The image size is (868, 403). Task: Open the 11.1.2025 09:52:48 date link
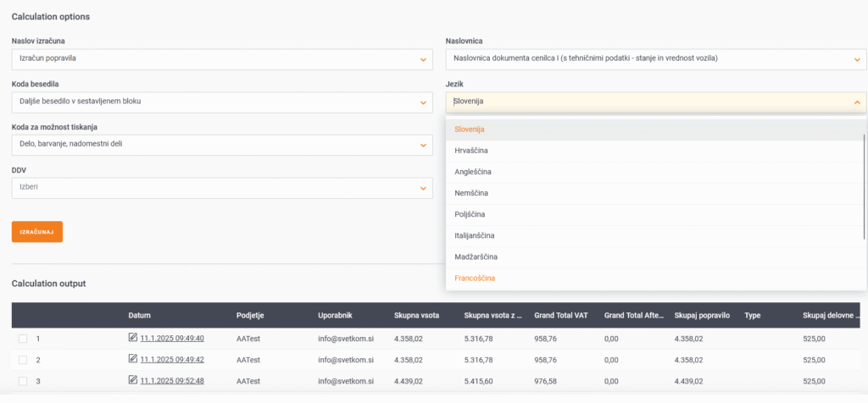tap(172, 380)
